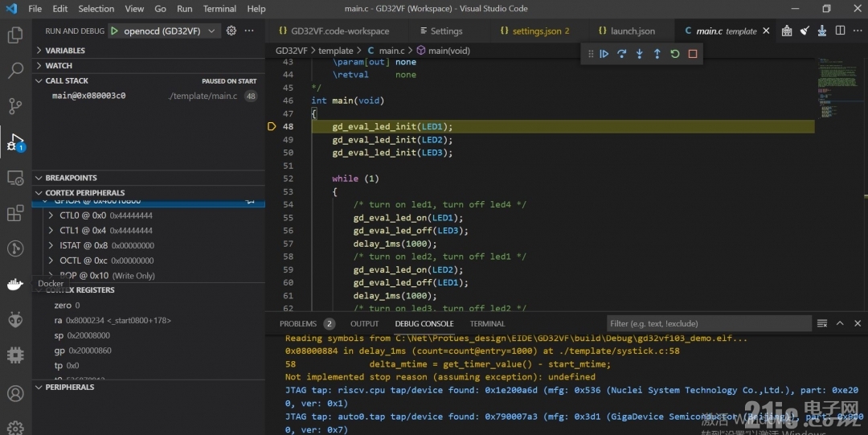Open the Explorer view in activity bar
This screenshot has height=435, width=868.
15,35
